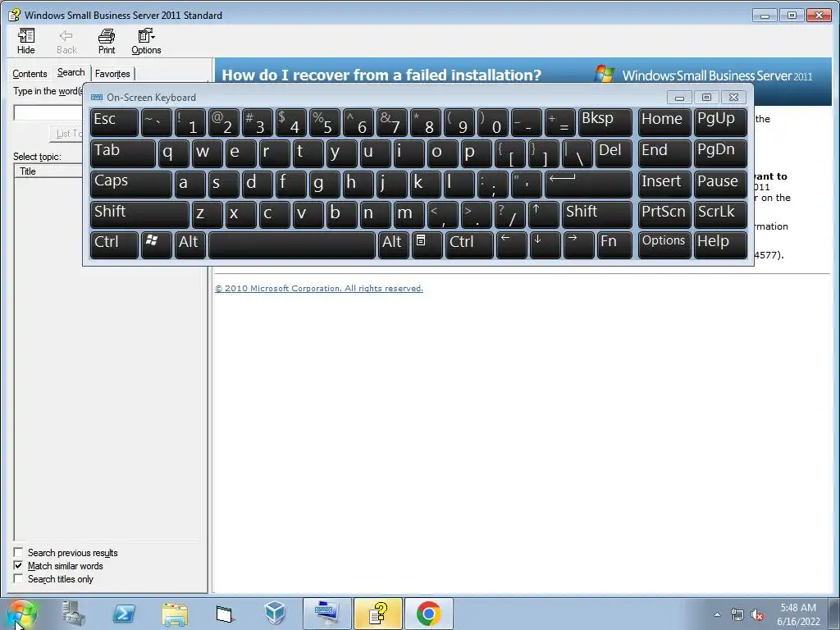Click the Del key
Screen dimensions: 840x630
(x=614, y=153)
